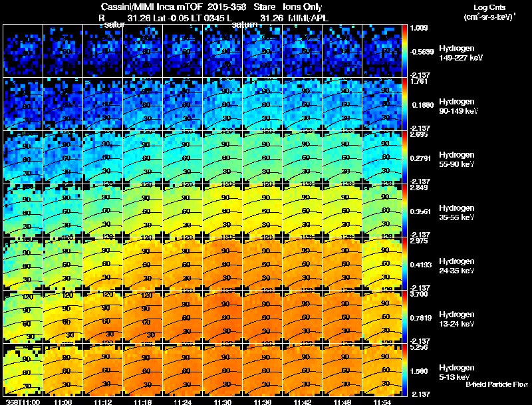Click the color scale value '2.975'
This screenshot has width=532, height=405.
click(x=419, y=241)
